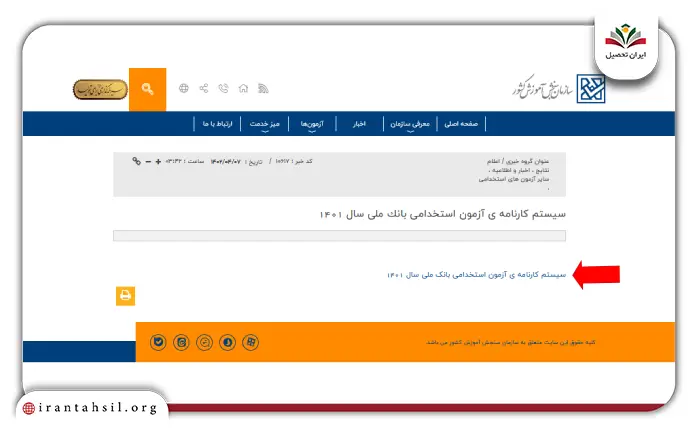Click the نتایج - اخبار و اطلاعیه category link

[521, 170]
